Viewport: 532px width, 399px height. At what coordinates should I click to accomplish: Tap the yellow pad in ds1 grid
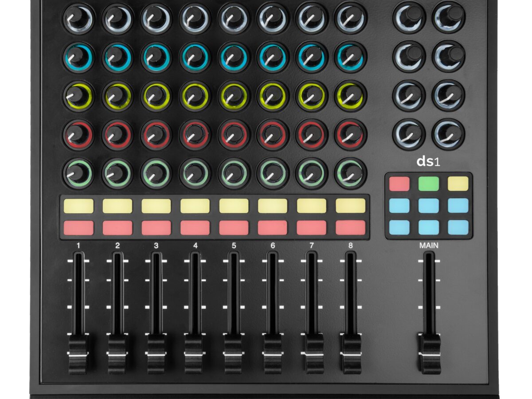click(x=458, y=184)
